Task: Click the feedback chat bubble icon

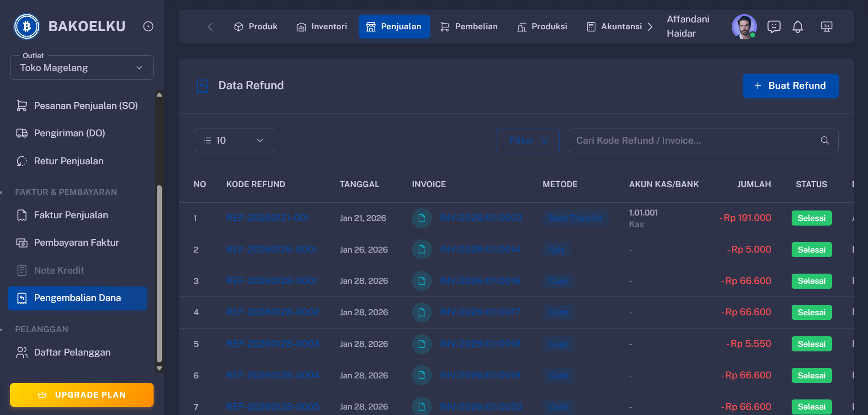Action: coord(773,27)
